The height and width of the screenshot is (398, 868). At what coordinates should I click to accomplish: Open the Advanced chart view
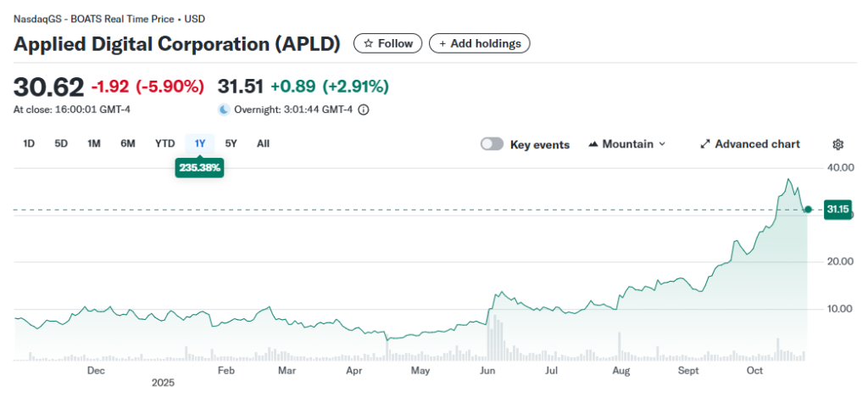click(749, 144)
